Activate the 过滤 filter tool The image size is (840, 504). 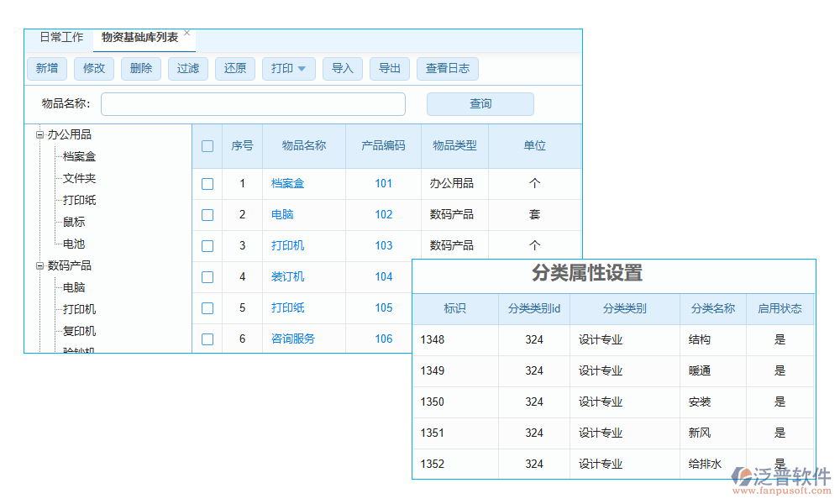pos(187,69)
